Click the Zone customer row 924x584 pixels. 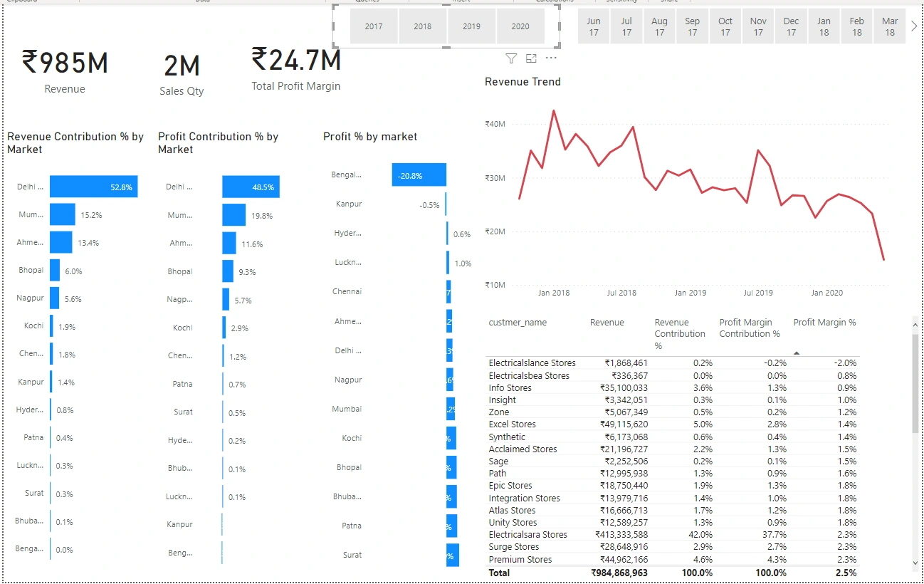[673, 412]
